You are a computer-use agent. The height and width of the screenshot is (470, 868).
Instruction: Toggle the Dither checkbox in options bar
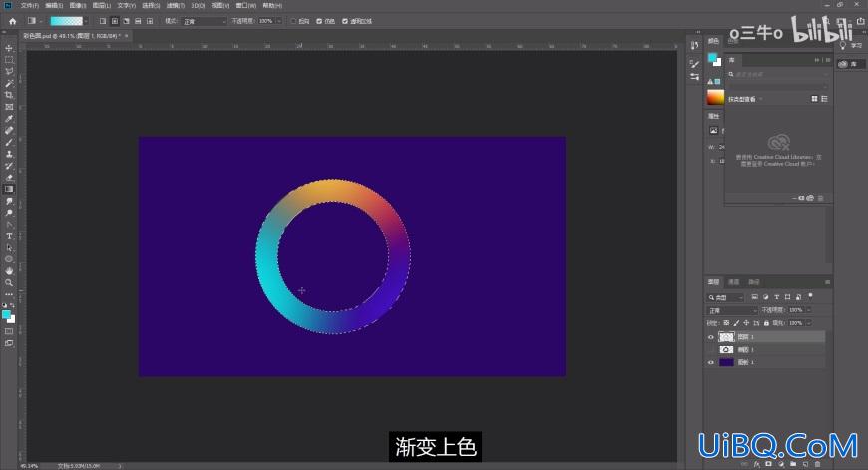tap(319, 21)
